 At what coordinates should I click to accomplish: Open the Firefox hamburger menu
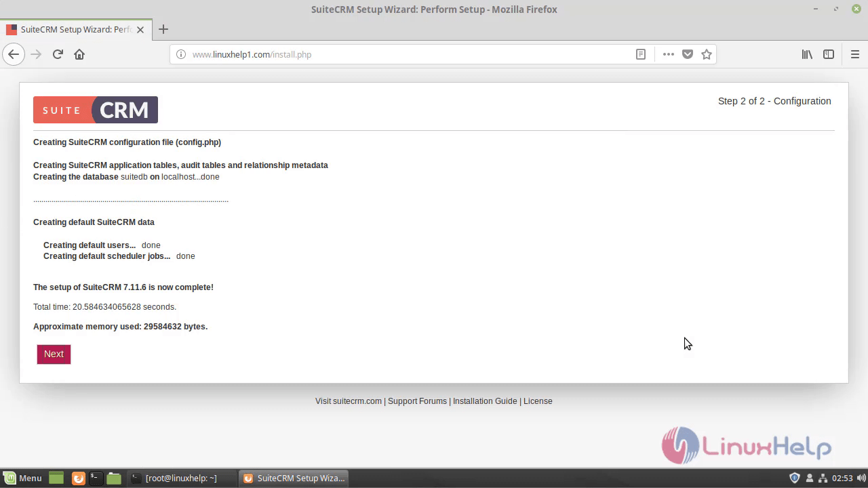tap(856, 54)
